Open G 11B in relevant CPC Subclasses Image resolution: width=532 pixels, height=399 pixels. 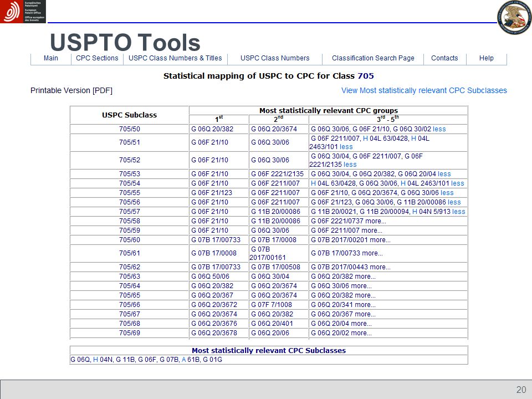(125, 360)
